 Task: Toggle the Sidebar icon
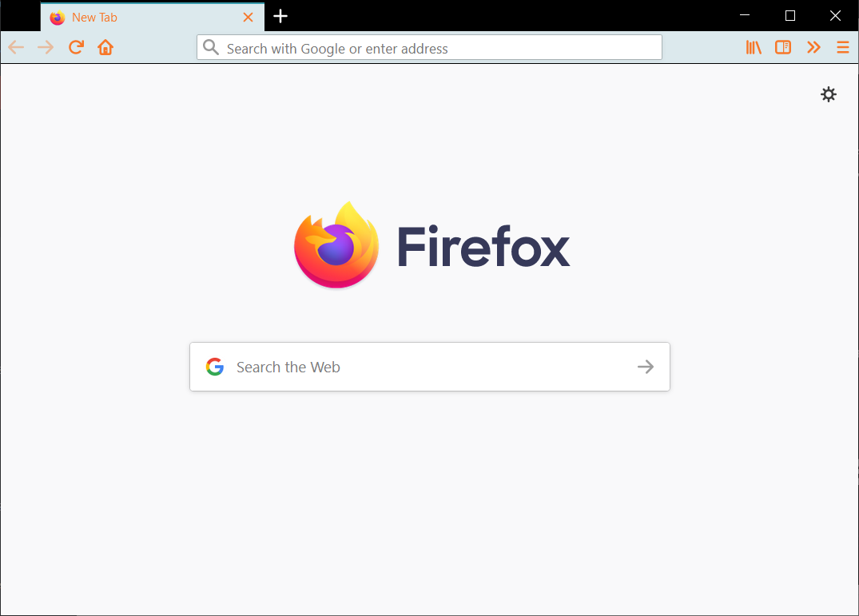click(x=782, y=47)
